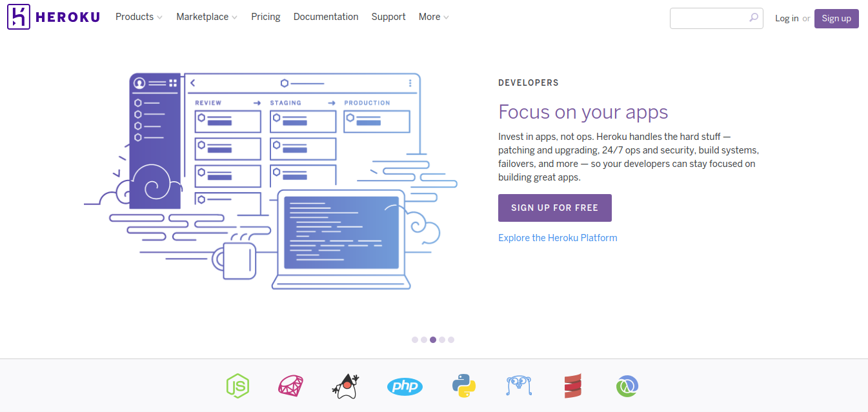The width and height of the screenshot is (868, 412).
Task: Click the purple Sign up button
Action: point(836,18)
